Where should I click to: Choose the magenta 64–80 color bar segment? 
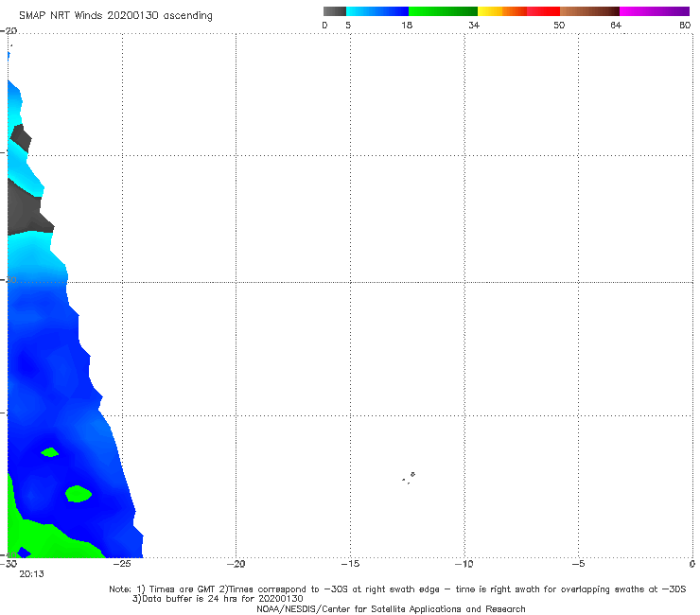click(655, 11)
